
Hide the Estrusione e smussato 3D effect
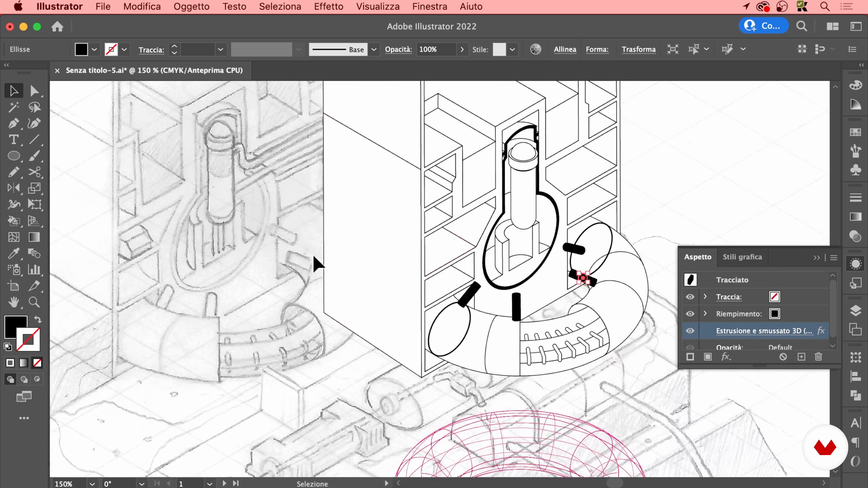tap(690, 331)
